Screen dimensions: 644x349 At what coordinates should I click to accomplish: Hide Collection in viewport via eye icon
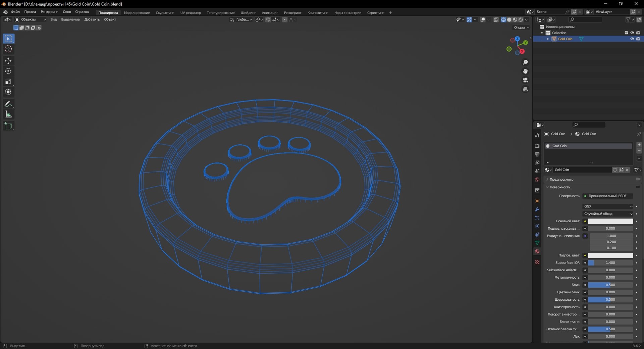point(632,33)
